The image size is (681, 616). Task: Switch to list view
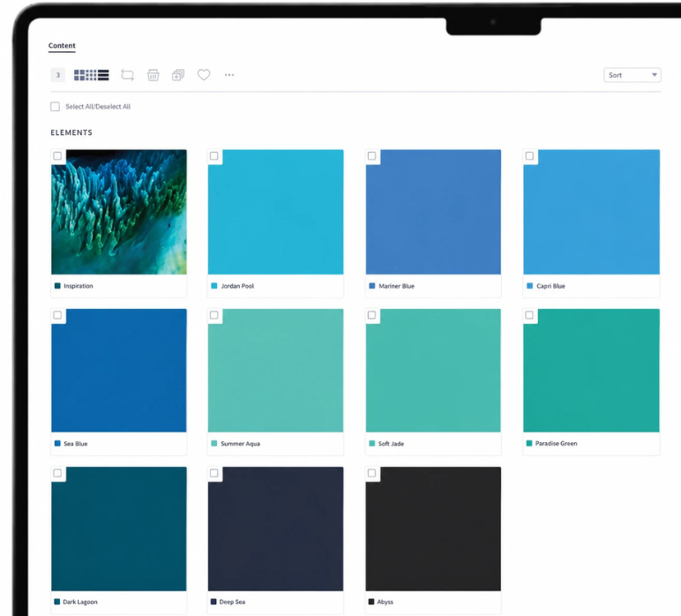pyautogui.click(x=103, y=75)
